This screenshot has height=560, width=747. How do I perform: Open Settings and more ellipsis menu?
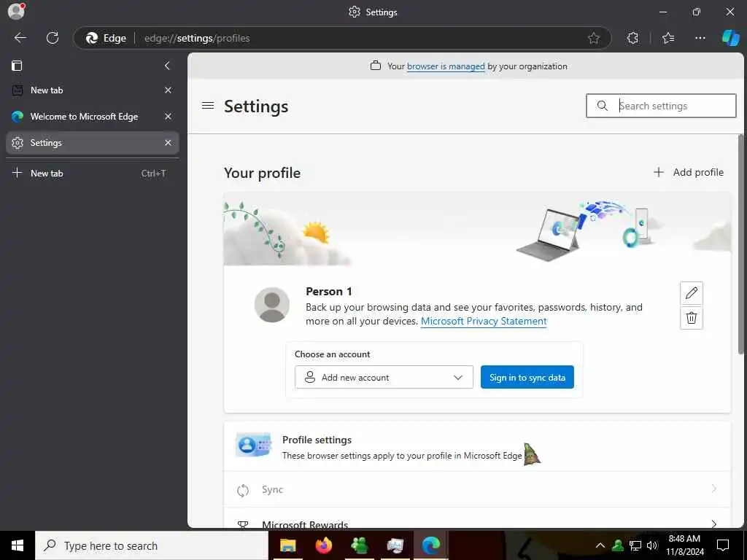pyautogui.click(x=700, y=38)
